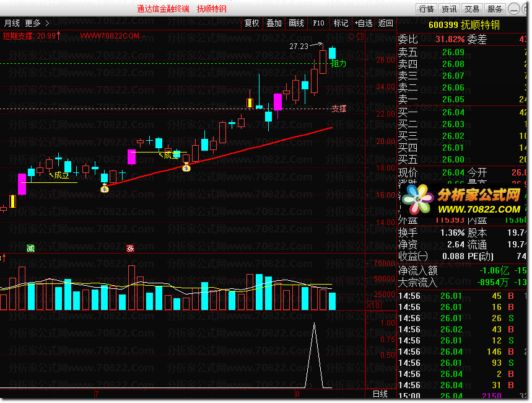Select the 买三 26.02 bid row
This screenshot has width=532, height=403.
pyautogui.click(x=462, y=136)
